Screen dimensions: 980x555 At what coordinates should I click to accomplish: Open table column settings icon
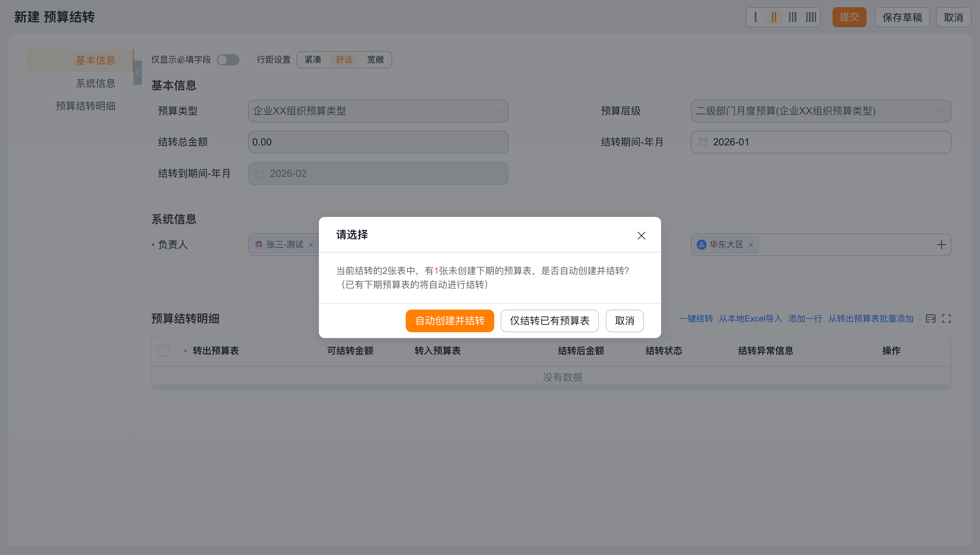[x=930, y=319]
